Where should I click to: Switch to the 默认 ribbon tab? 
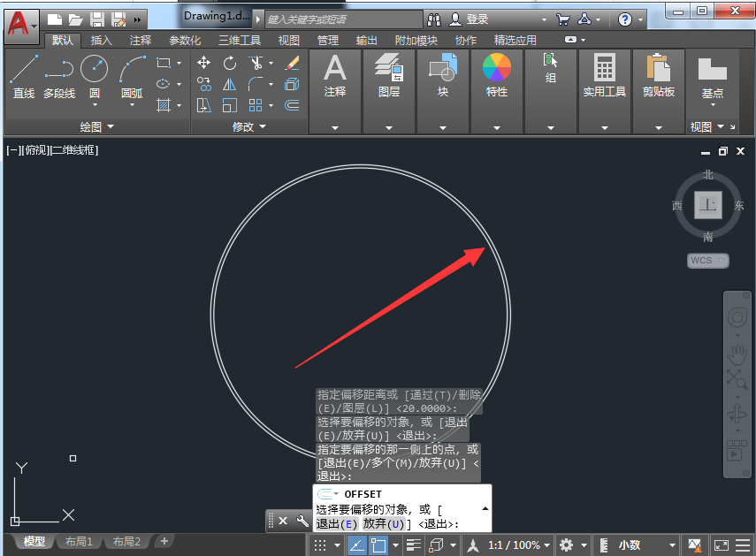click(63, 41)
